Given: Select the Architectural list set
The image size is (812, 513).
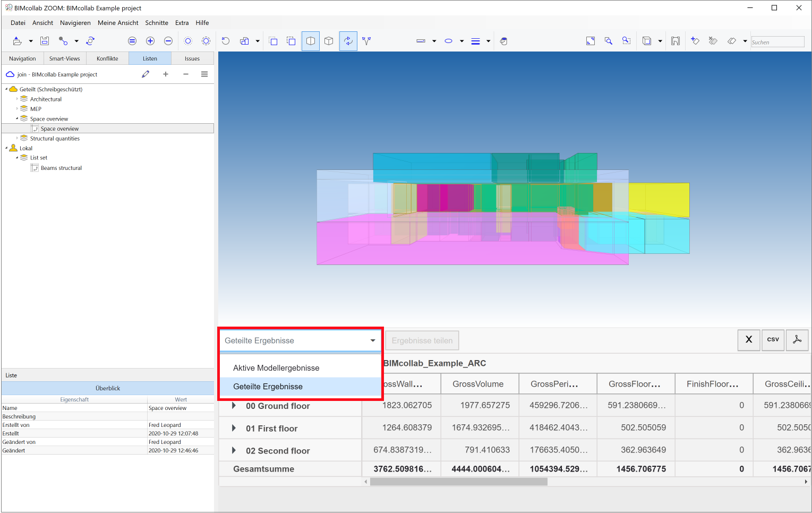Looking at the screenshot, I should [x=46, y=99].
